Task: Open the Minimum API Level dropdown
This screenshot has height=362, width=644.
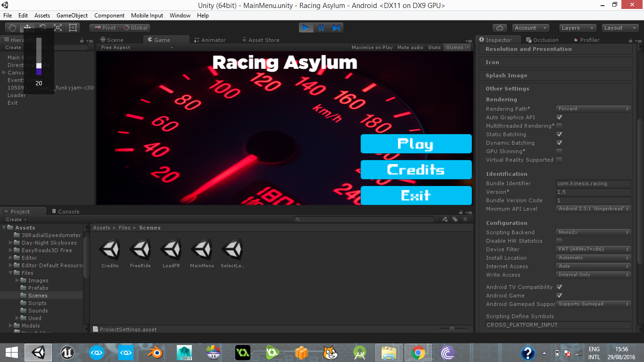Action: [x=593, y=209]
